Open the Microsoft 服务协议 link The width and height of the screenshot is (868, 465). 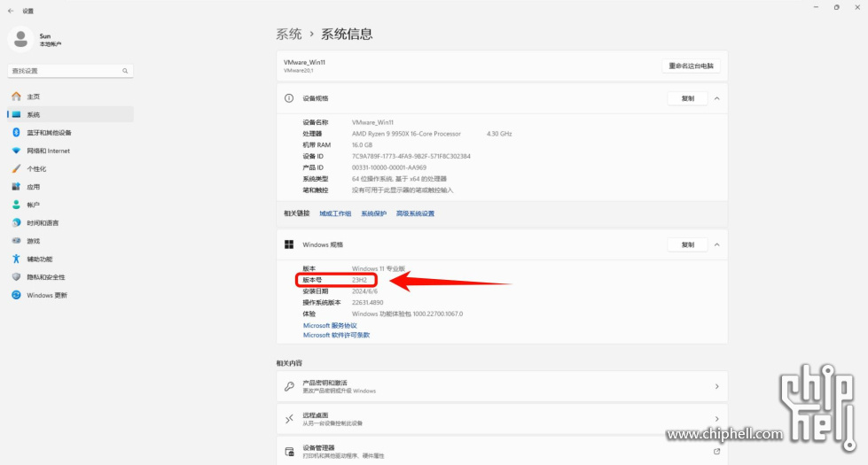point(330,326)
